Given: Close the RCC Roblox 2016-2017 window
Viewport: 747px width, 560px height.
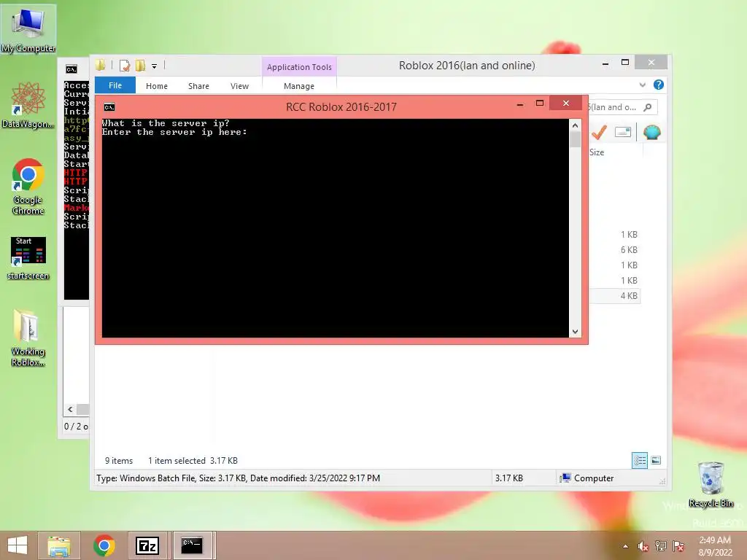Looking at the screenshot, I should coord(566,104).
